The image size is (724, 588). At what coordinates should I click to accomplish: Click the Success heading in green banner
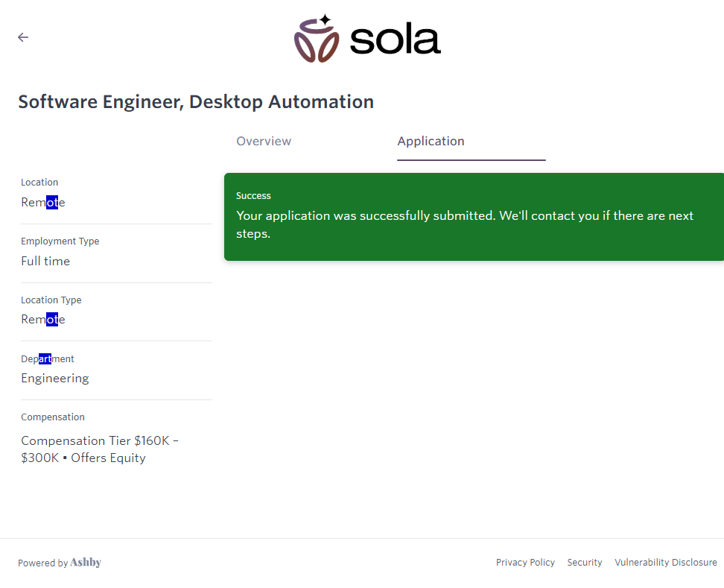pyautogui.click(x=253, y=196)
